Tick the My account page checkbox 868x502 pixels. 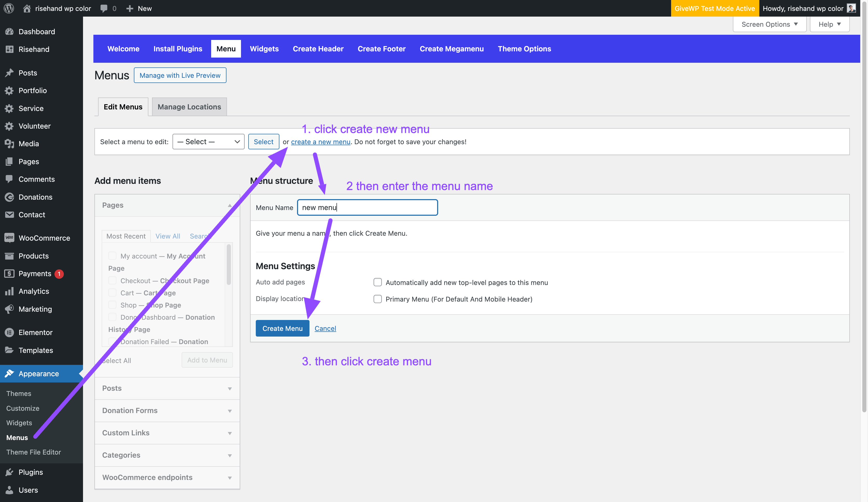112,256
